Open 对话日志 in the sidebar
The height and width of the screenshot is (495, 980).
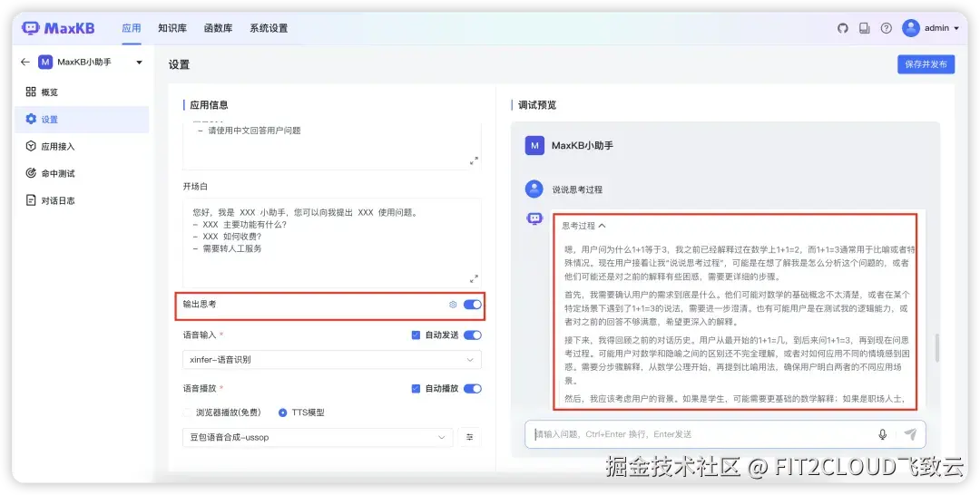(82, 200)
